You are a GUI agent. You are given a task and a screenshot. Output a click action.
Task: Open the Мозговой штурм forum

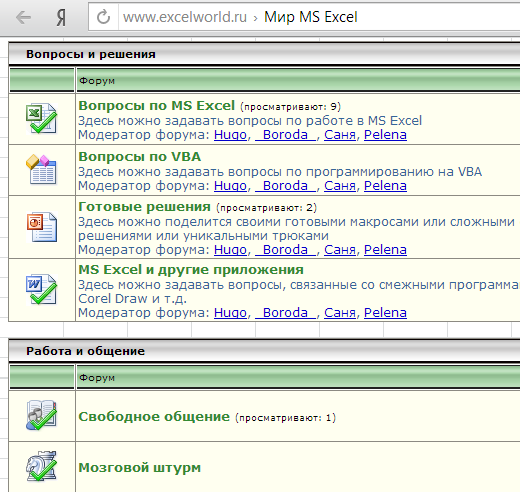(140, 468)
